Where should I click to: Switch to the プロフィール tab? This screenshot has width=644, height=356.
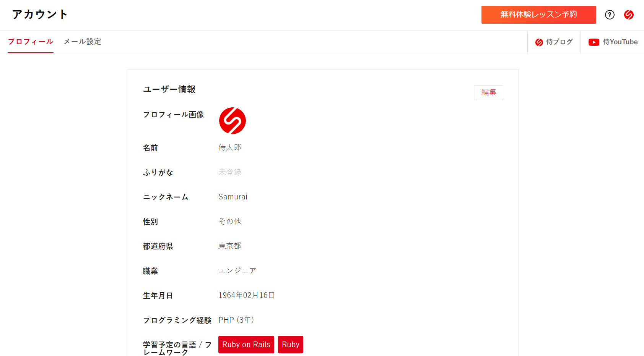point(31,42)
